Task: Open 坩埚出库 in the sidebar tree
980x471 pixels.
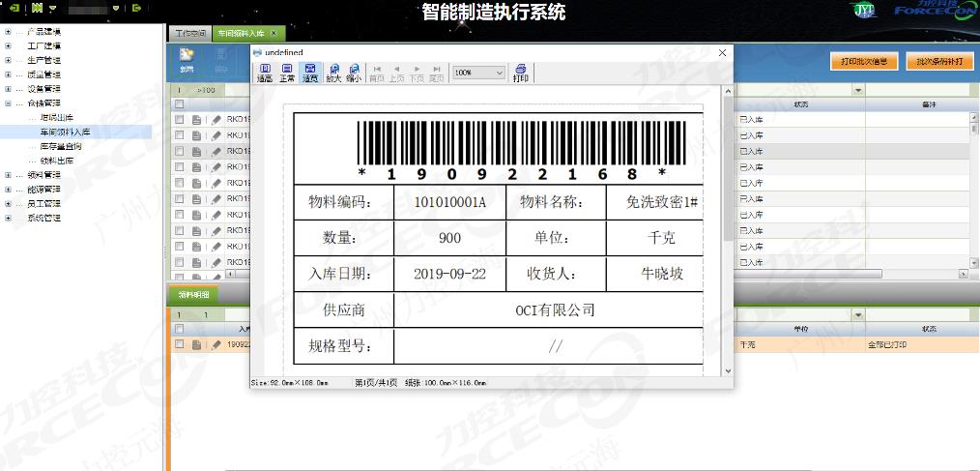Action: 57,118
